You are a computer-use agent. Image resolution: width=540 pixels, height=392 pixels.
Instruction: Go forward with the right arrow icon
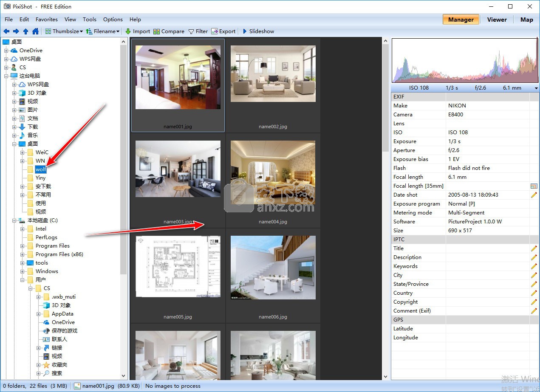pos(16,31)
